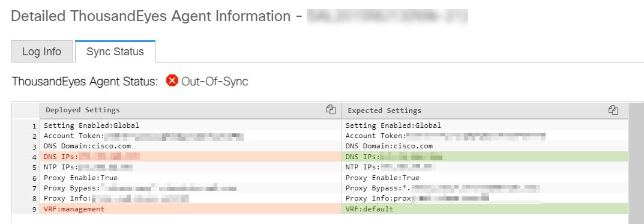The image size is (644, 224).
Task: Switch to the Log Info tab
Action: point(41,52)
